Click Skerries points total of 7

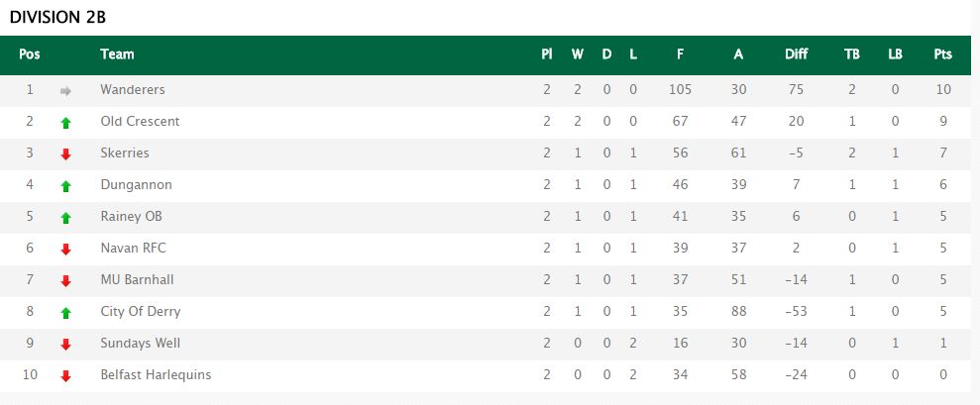[943, 153]
